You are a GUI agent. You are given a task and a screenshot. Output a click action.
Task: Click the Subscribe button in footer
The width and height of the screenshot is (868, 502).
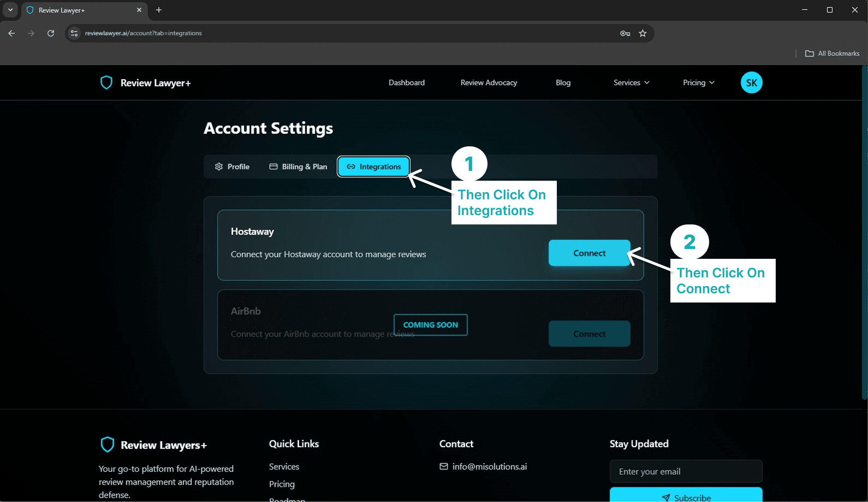click(x=686, y=495)
